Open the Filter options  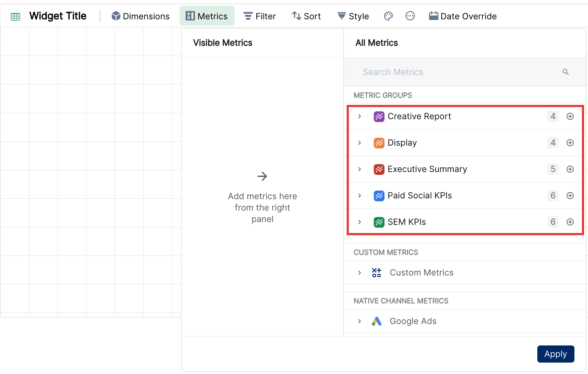click(x=260, y=16)
